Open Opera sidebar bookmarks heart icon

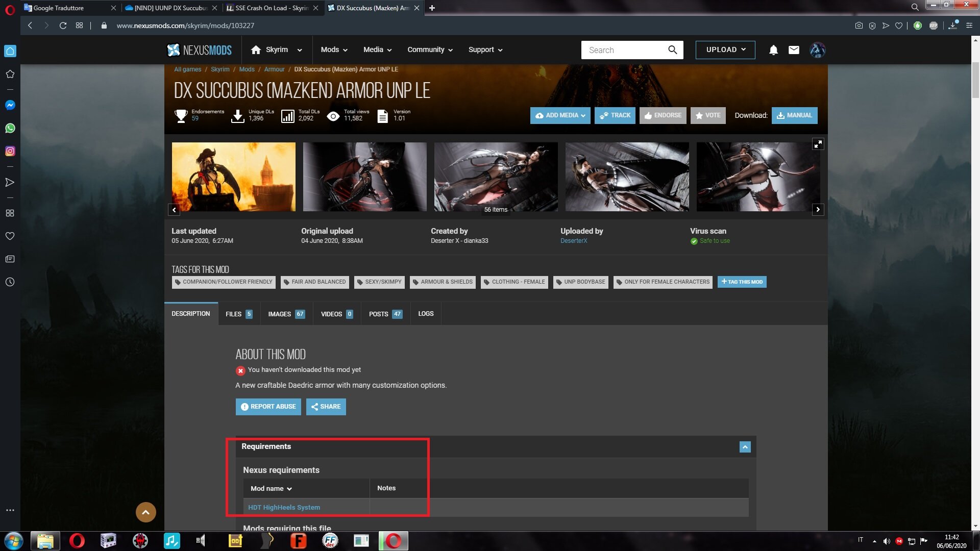click(x=10, y=236)
